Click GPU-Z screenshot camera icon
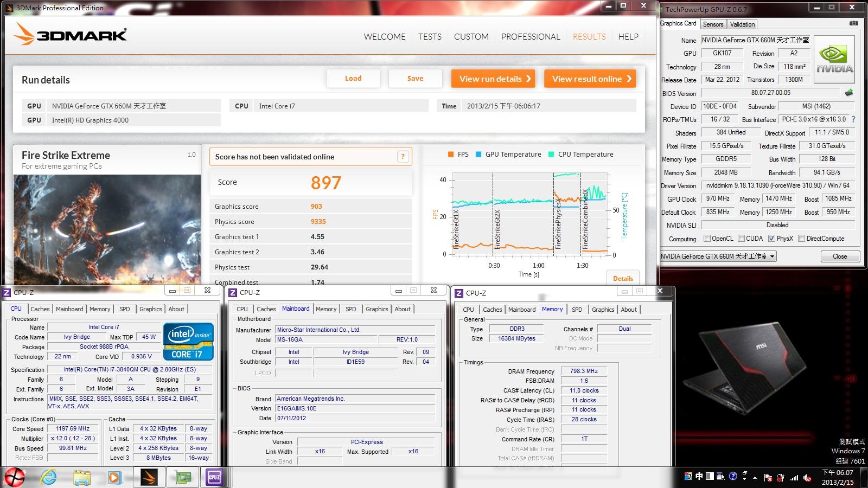Screen dimensions: 868x488 [854, 23]
